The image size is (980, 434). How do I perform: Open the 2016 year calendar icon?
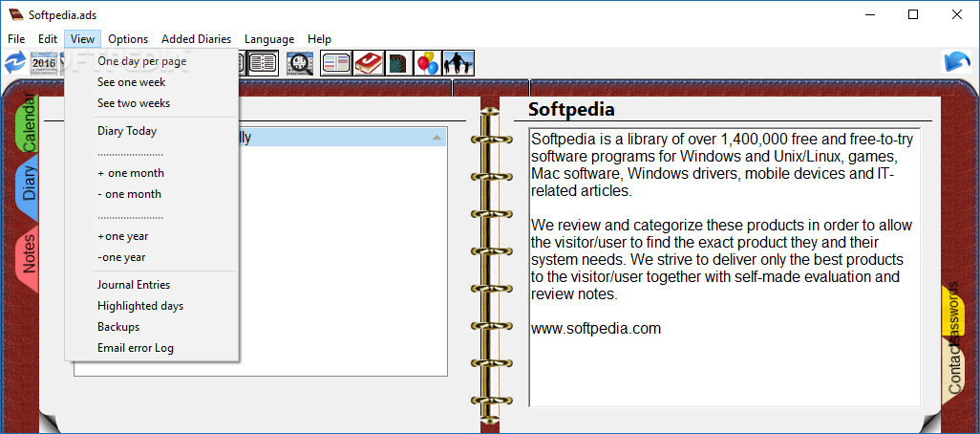[44, 63]
